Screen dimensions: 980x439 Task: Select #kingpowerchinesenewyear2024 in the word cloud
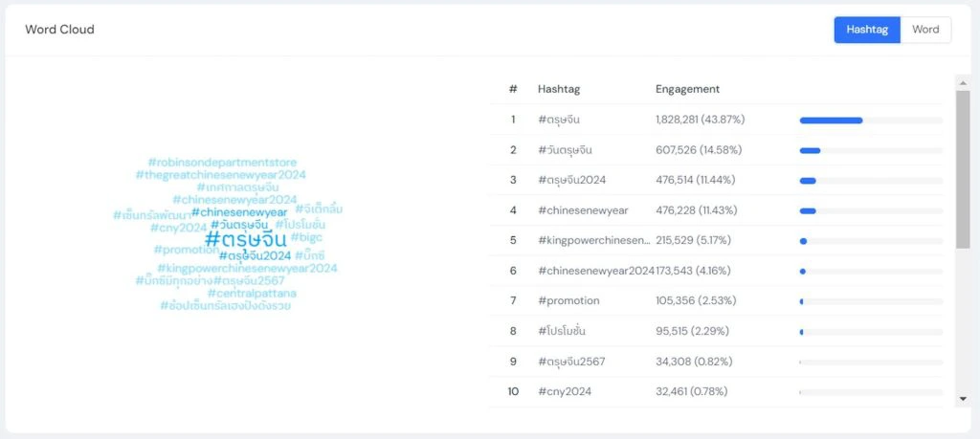[x=247, y=269]
